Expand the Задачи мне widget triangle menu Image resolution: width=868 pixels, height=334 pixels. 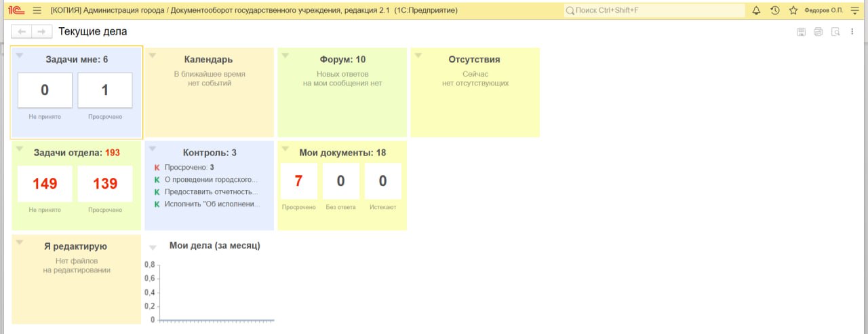tap(20, 56)
